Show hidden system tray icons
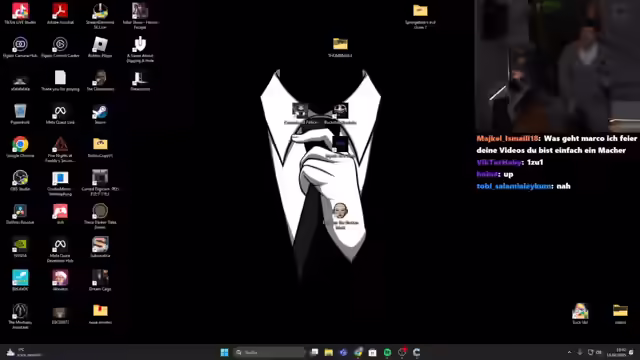 coord(569,352)
